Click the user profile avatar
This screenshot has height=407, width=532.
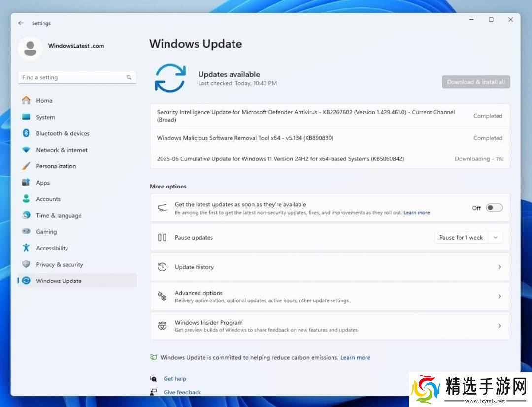[30, 48]
